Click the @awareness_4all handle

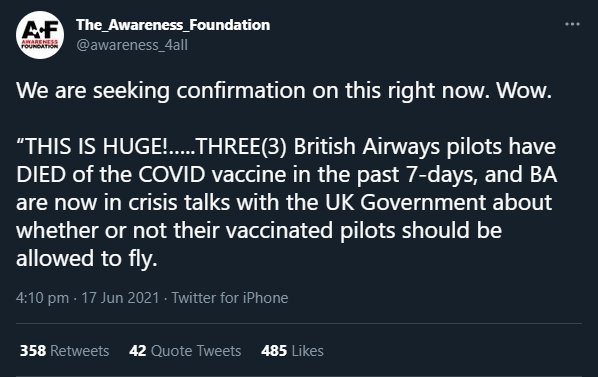[x=132, y=45]
